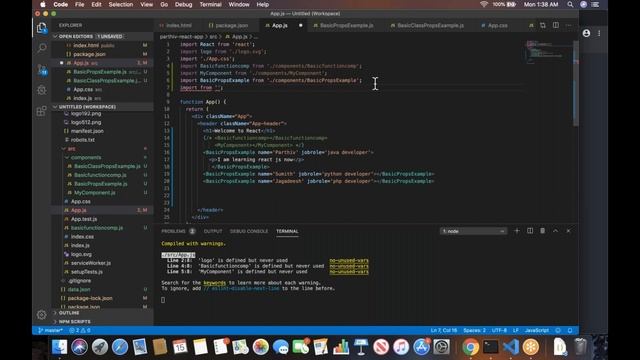Click src breadcrumb above the editor

pos(213,37)
